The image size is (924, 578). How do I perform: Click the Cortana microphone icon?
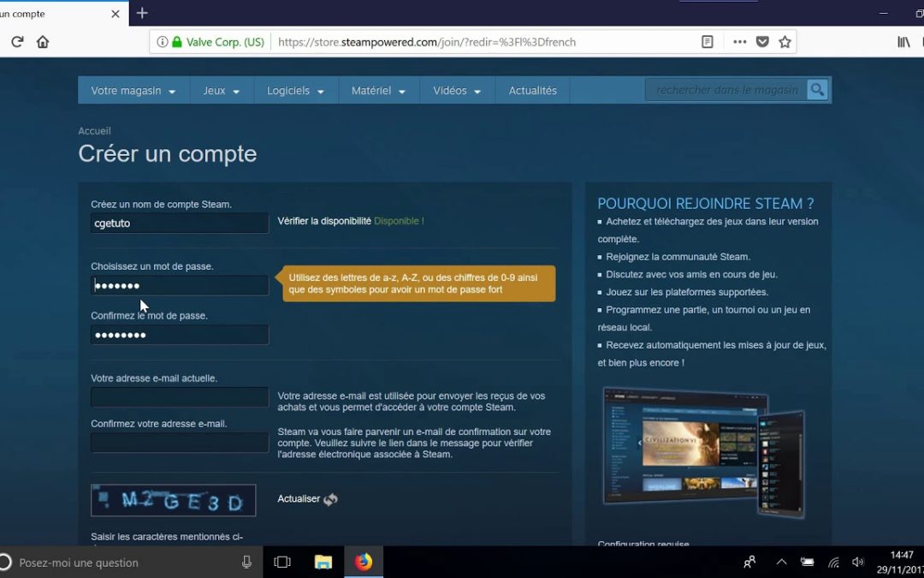coord(246,563)
